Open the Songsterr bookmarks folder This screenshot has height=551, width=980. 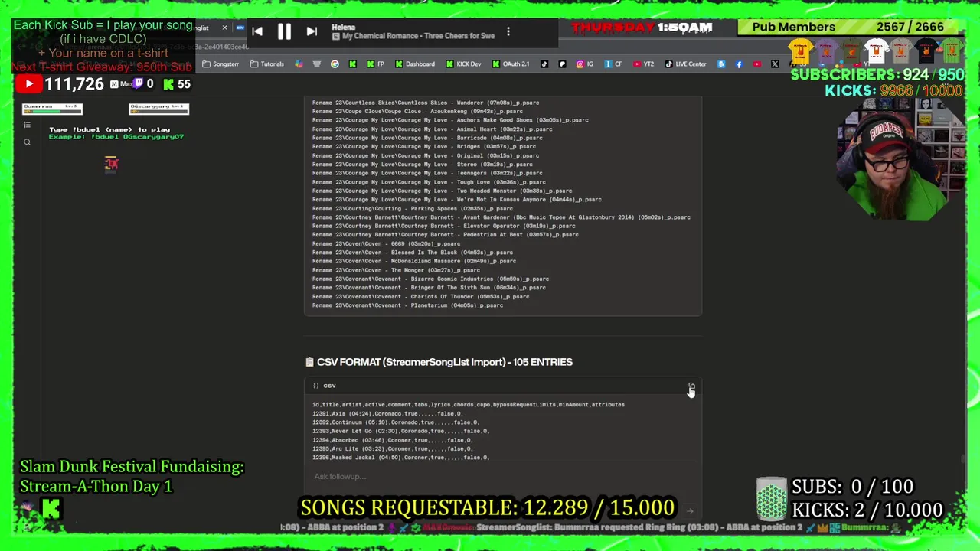[x=220, y=64]
